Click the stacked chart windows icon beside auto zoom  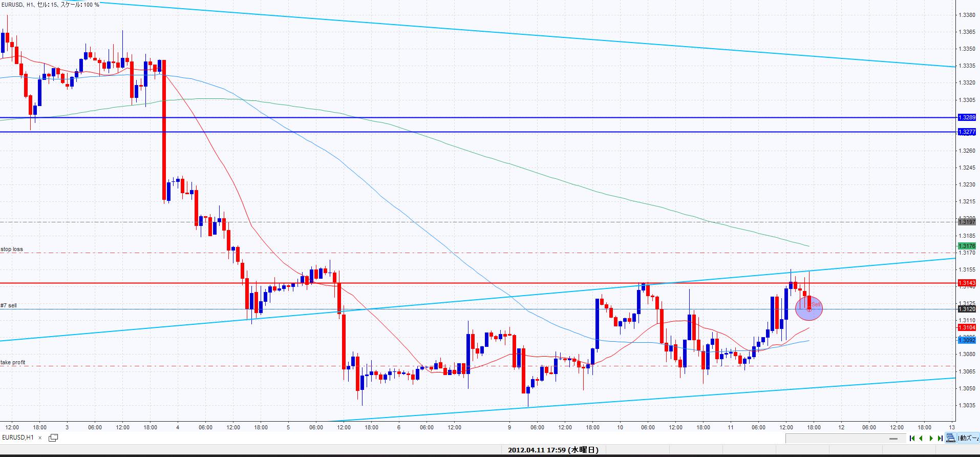[951, 438]
